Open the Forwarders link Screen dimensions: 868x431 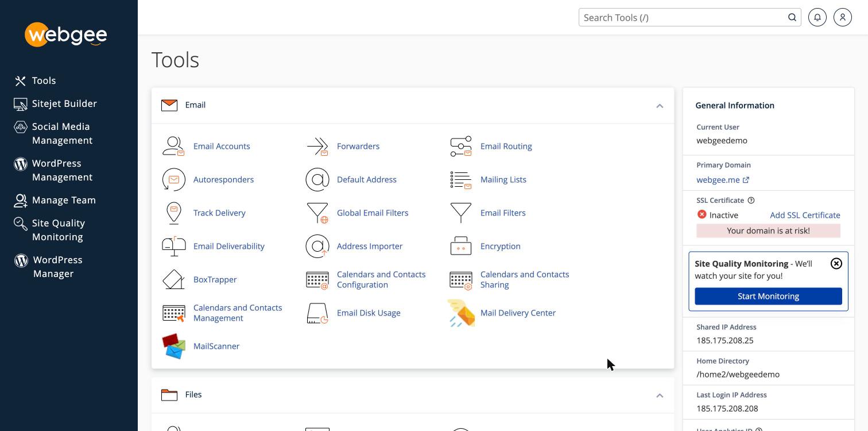tap(358, 146)
